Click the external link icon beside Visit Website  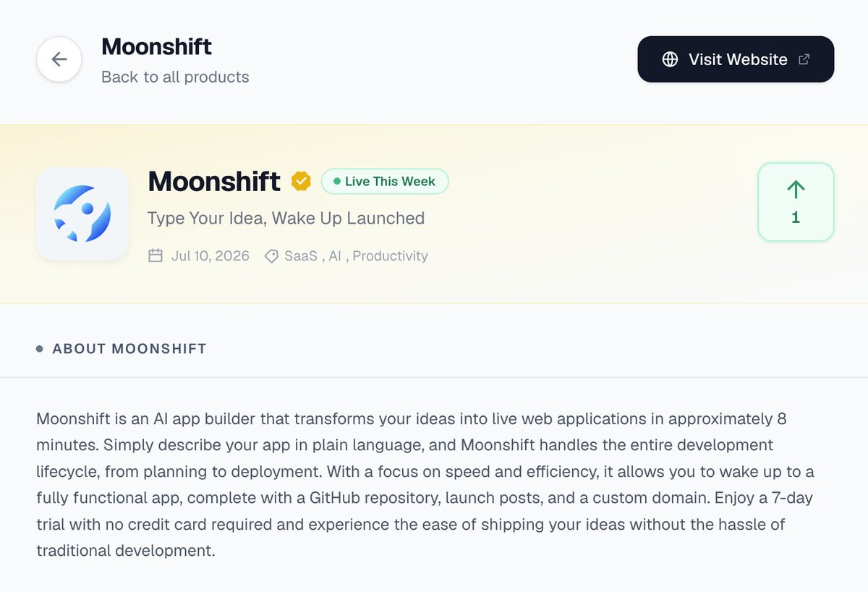(x=804, y=59)
